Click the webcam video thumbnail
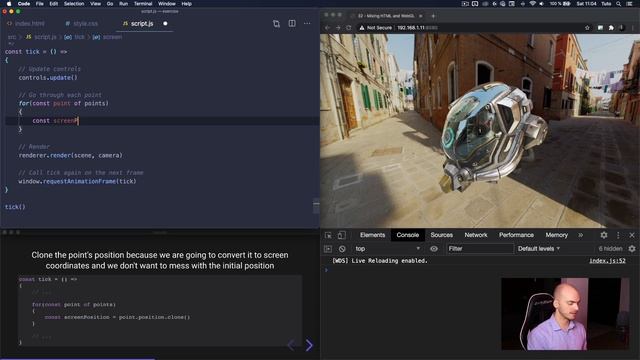Viewport: 640px width, 360px height. coord(565,314)
